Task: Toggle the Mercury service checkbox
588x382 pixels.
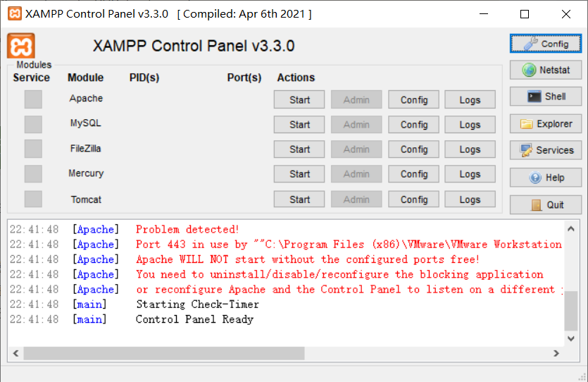Action: [33, 174]
